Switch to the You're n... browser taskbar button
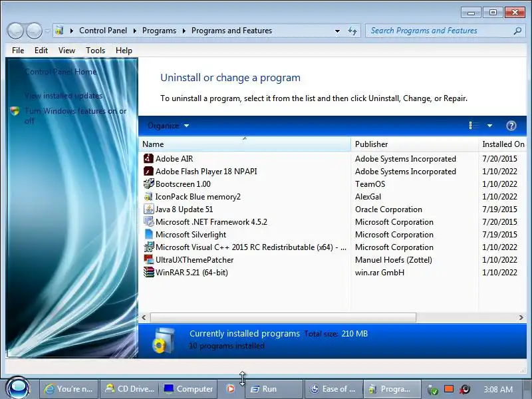This screenshot has height=399, width=532. [69, 389]
